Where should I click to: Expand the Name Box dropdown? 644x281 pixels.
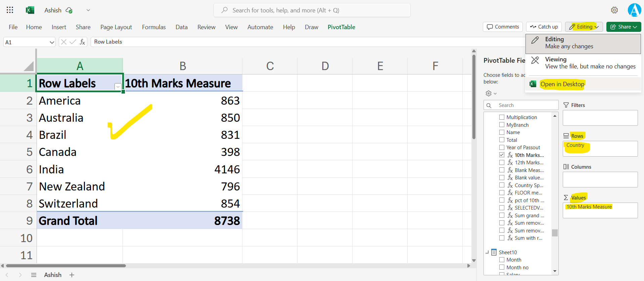click(x=52, y=42)
